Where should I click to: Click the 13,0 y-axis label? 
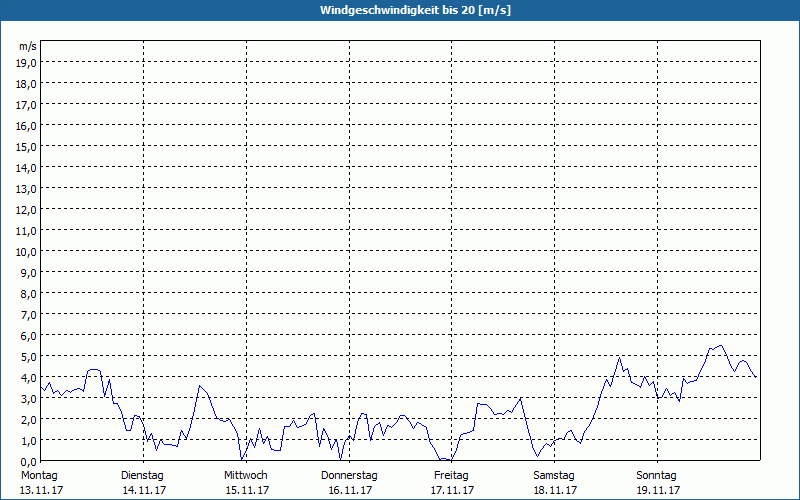pos(27,188)
